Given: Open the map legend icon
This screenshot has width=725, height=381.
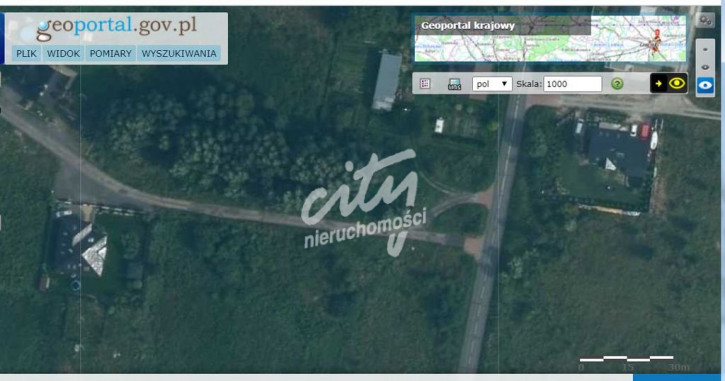Looking at the screenshot, I should click(x=425, y=84).
